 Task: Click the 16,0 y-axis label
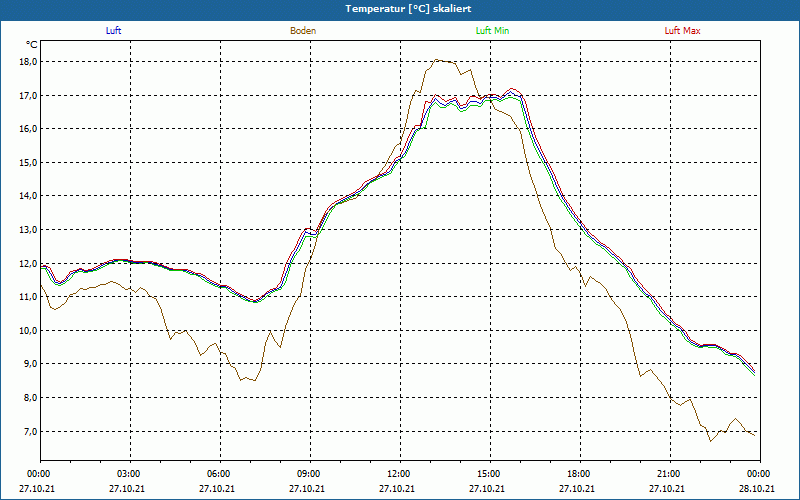[28, 129]
